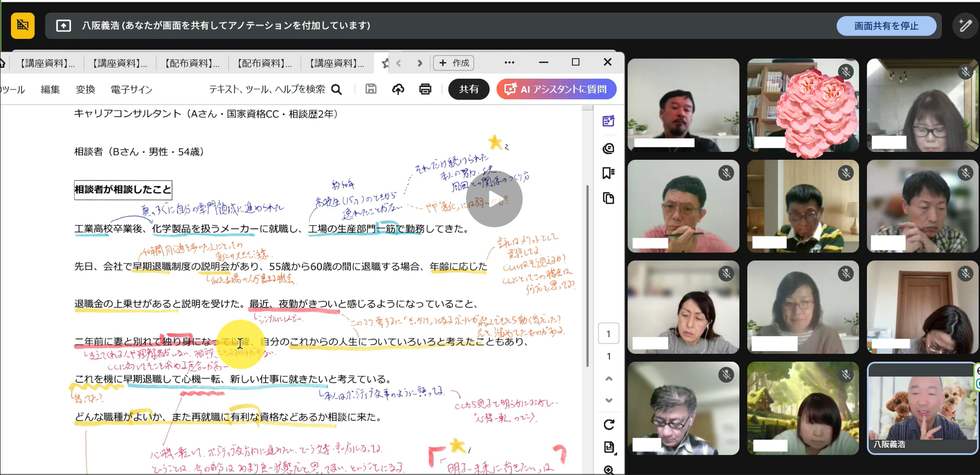Click the 共有 button

[x=468, y=89]
